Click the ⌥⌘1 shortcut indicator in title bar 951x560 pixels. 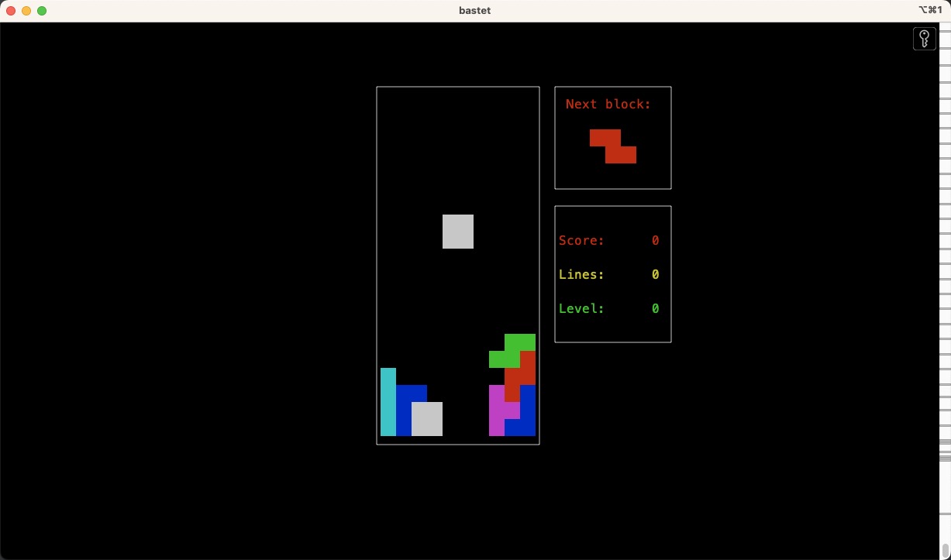click(x=929, y=11)
